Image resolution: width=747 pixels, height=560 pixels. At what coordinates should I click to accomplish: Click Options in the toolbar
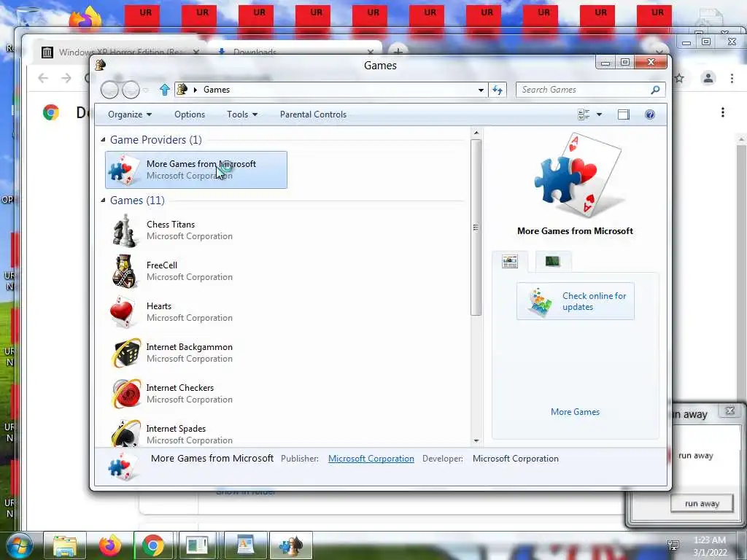190,114
